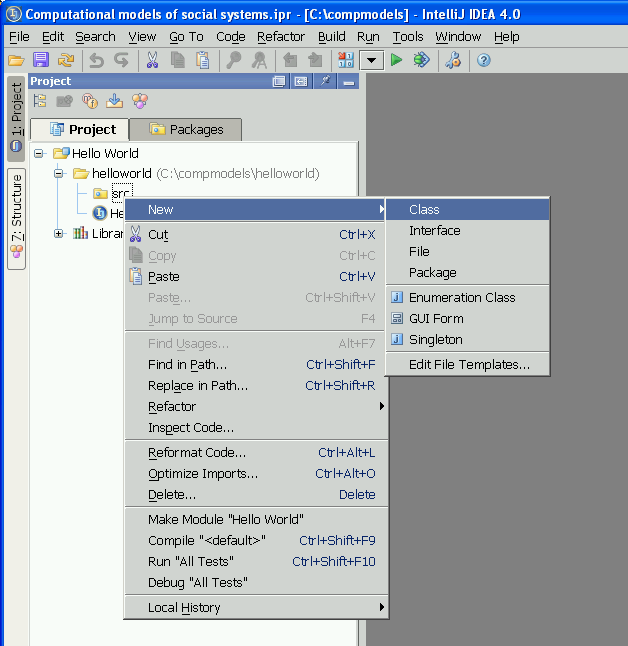Choose Singleton template
This screenshot has height=646, width=628.
[x=468, y=339]
